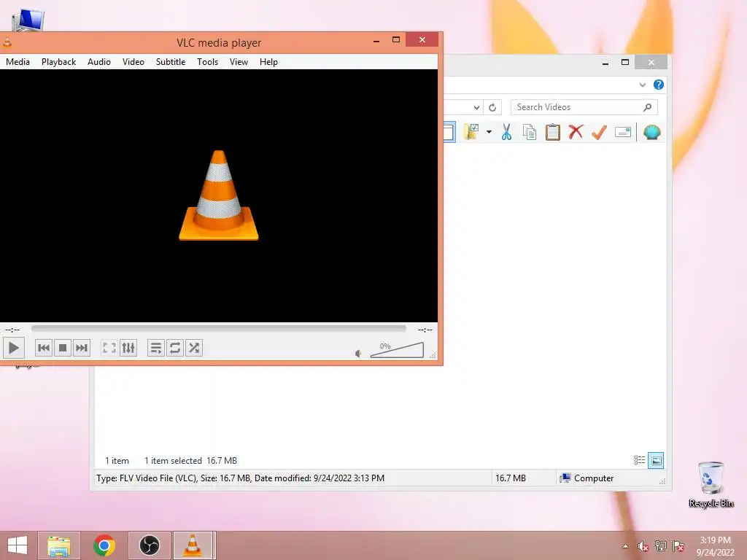Switch Explorer to large thumbnails view
Image resolution: width=747 pixels, height=560 pixels.
pos(656,461)
